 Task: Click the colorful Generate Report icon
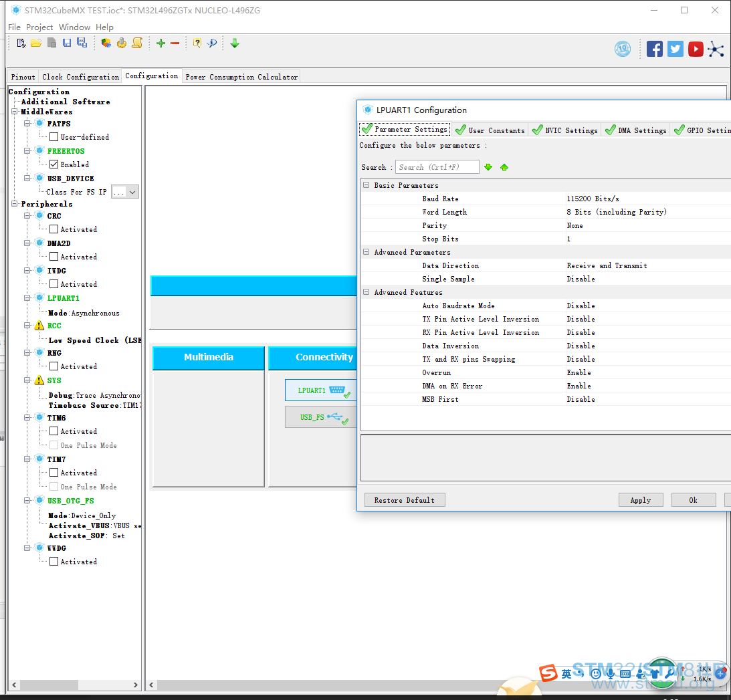click(106, 43)
